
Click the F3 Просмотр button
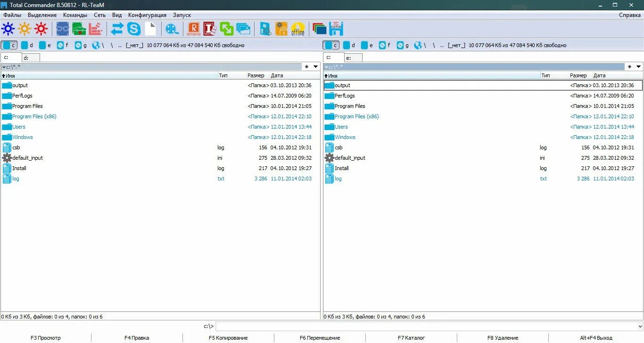(x=46, y=338)
